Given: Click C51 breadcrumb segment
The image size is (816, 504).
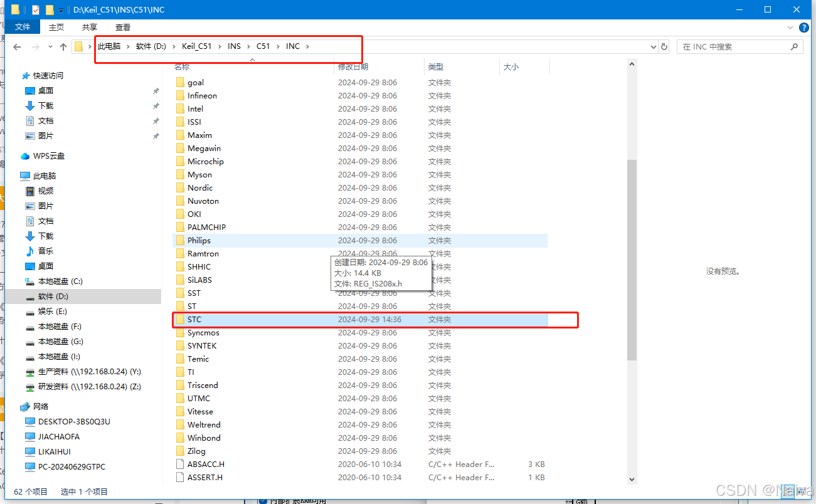Looking at the screenshot, I should pyautogui.click(x=263, y=46).
